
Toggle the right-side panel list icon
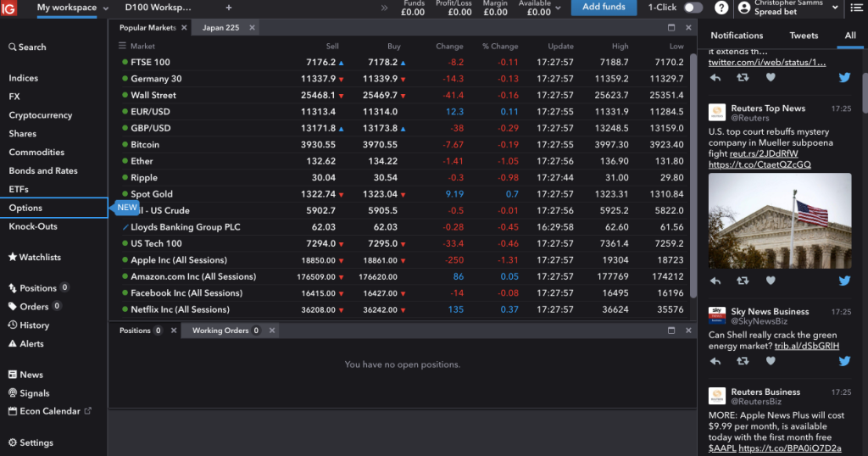[856, 8]
